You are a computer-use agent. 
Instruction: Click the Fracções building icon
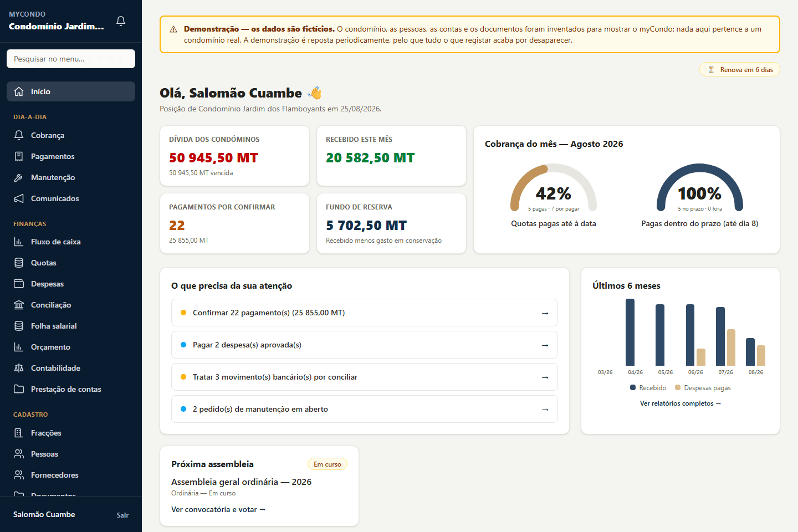click(x=19, y=433)
